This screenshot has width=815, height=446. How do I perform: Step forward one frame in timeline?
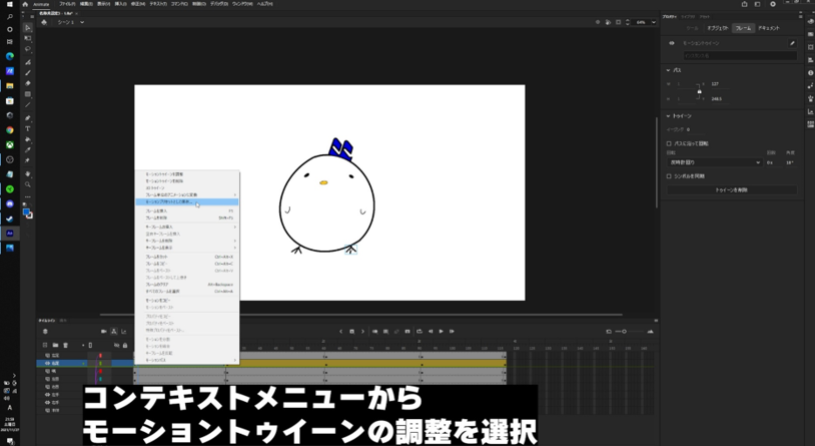(x=452, y=331)
